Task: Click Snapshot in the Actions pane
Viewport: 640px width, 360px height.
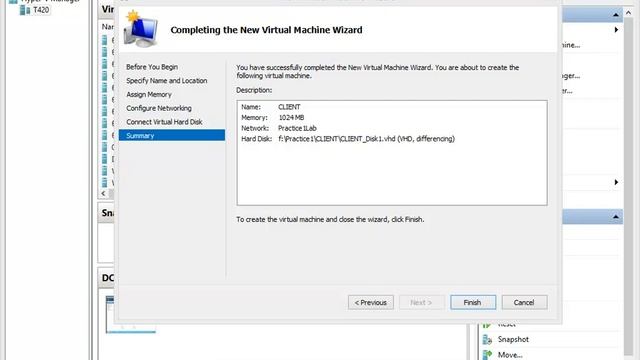Action: pos(513,340)
